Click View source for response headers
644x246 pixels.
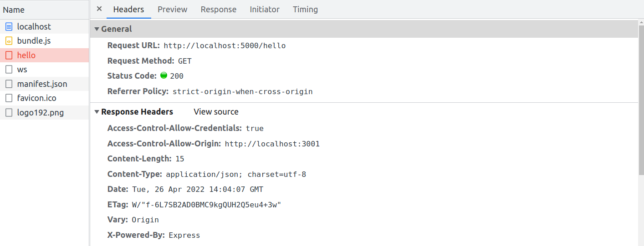point(216,112)
